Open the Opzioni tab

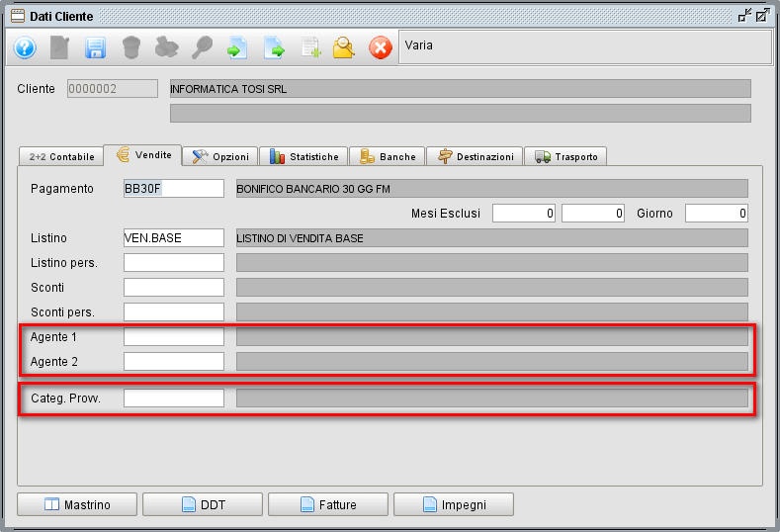[219, 157]
